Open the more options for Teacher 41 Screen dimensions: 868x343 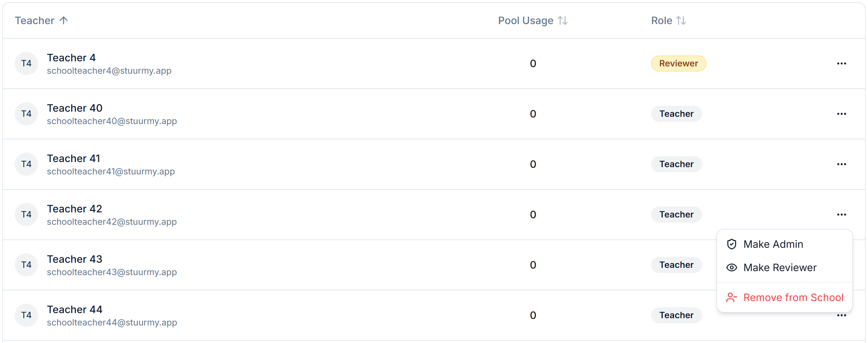(841, 164)
